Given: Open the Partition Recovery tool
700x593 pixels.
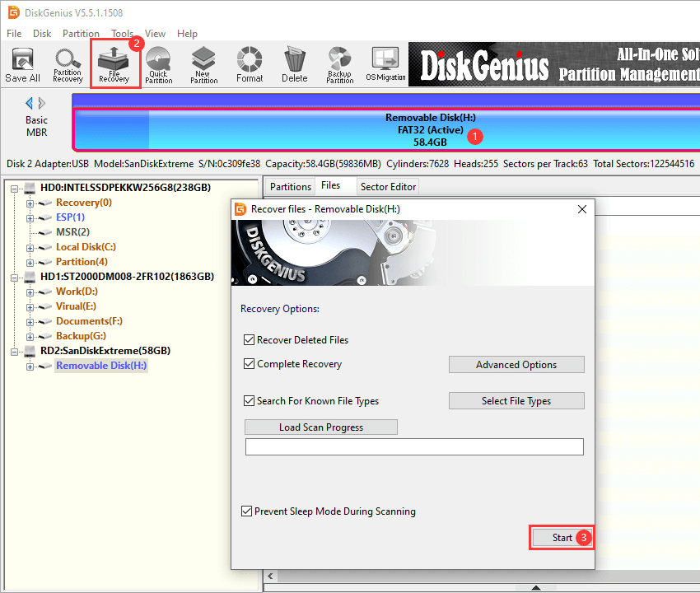Looking at the screenshot, I should (68, 65).
